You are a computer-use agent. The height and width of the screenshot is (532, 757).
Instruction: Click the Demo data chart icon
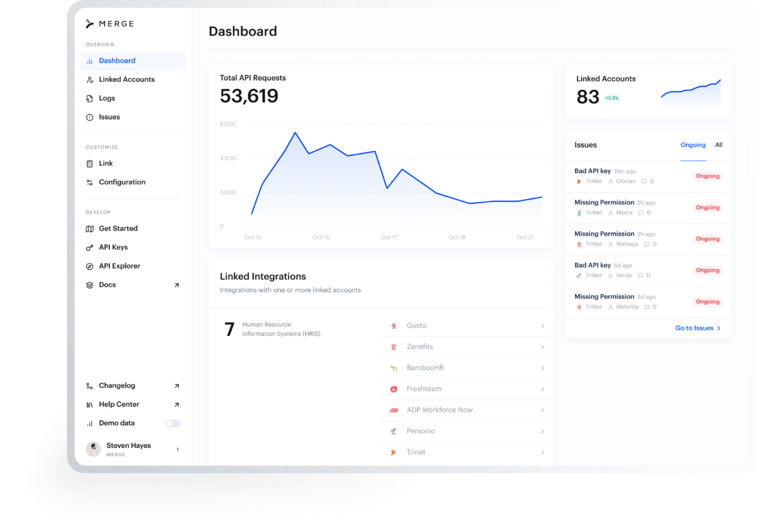pos(90,424)
